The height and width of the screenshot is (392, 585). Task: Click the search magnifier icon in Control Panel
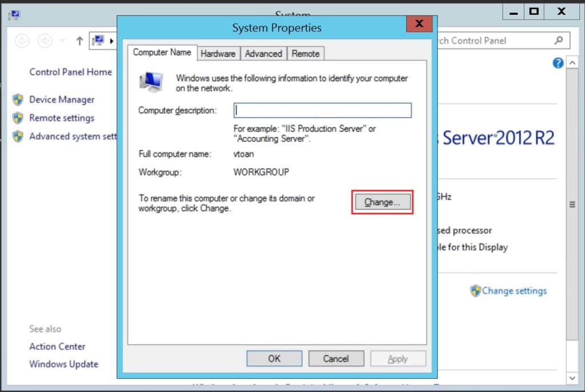coord(558,41)
